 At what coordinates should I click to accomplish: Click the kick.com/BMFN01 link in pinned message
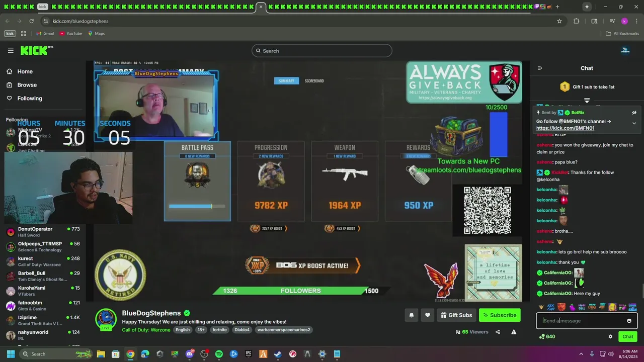pyautogui.click(x=565, y=128)
